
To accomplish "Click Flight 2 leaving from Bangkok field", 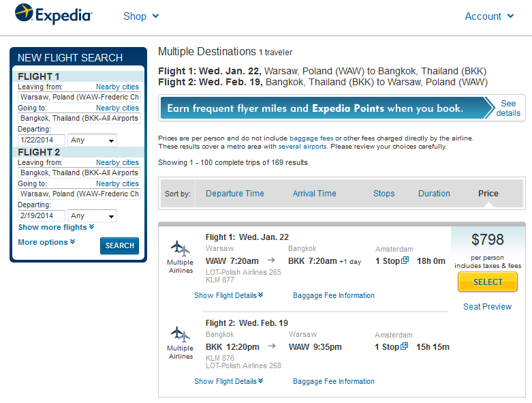I will click(x=79, y=173).
